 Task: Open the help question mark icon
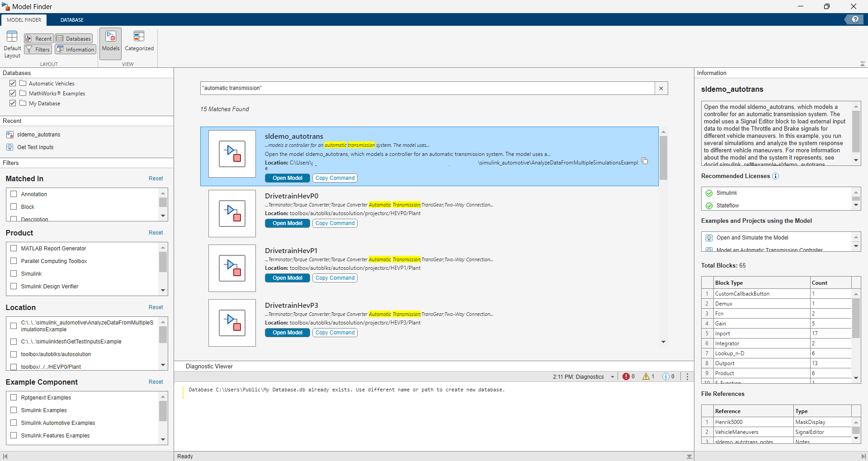click(x=855, y=19)
